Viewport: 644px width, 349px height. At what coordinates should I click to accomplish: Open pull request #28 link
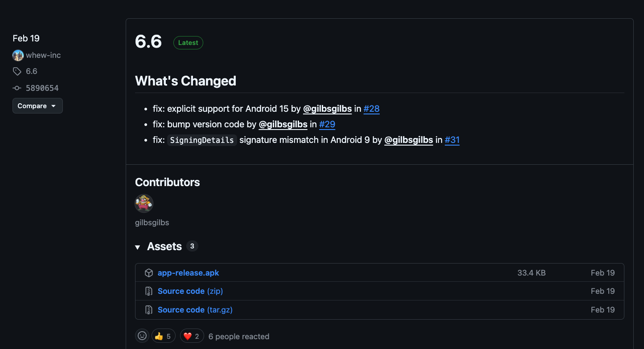coord(371,109)
